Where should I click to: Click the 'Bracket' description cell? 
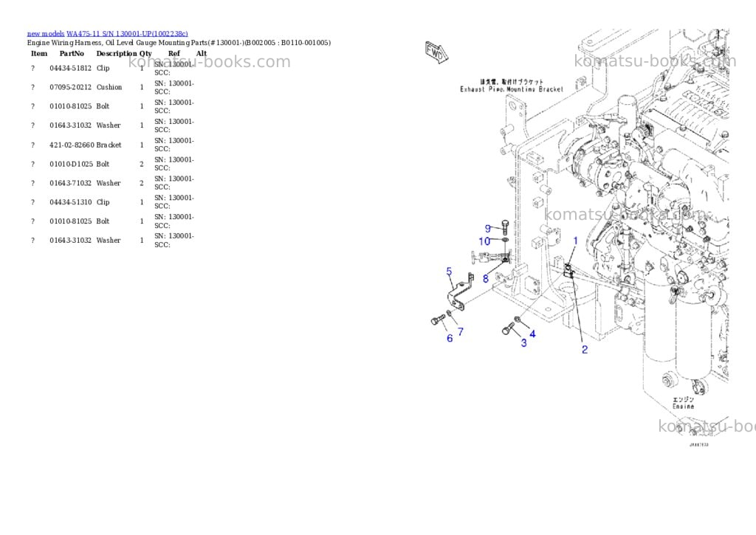(x=109, y=145)
